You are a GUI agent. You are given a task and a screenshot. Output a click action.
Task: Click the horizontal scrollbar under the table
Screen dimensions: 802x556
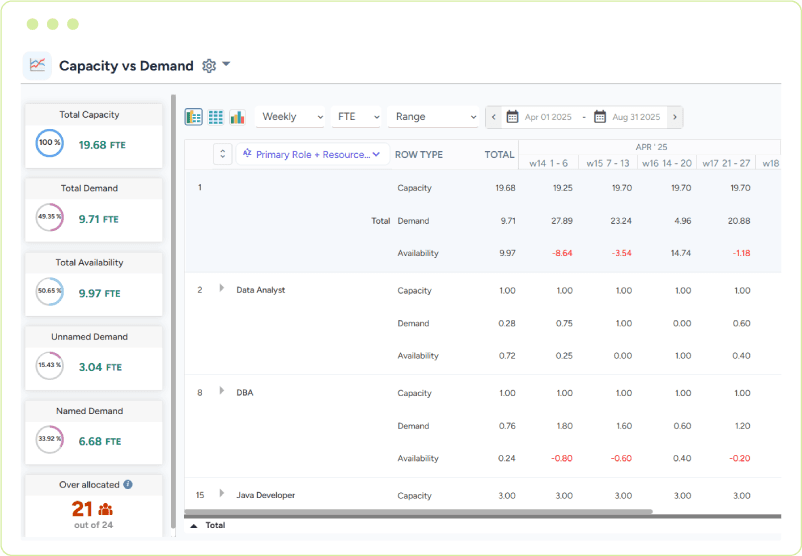point(418,511)
